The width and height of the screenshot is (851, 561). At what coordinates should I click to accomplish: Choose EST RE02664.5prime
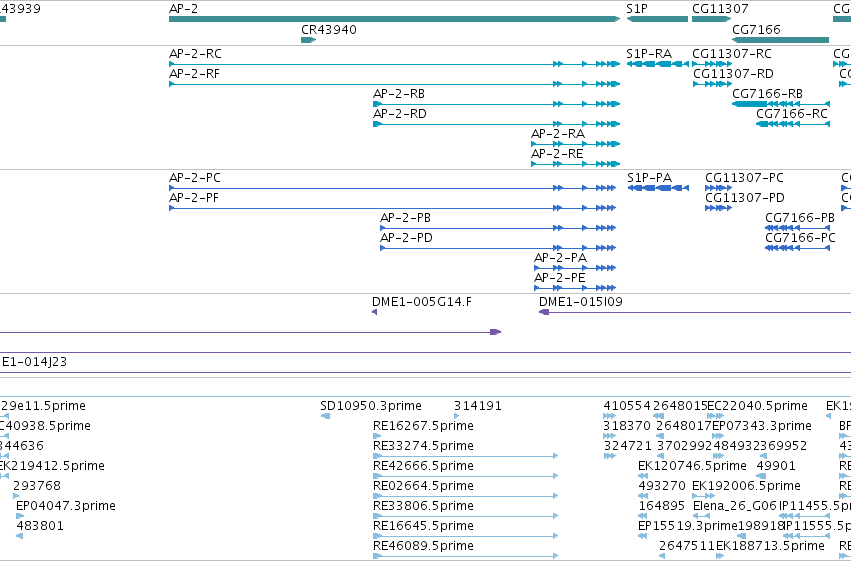423,486
